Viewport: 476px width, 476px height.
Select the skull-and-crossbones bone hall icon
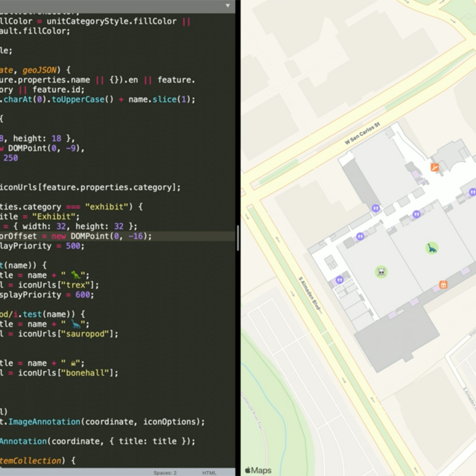(x=382, y=272)
